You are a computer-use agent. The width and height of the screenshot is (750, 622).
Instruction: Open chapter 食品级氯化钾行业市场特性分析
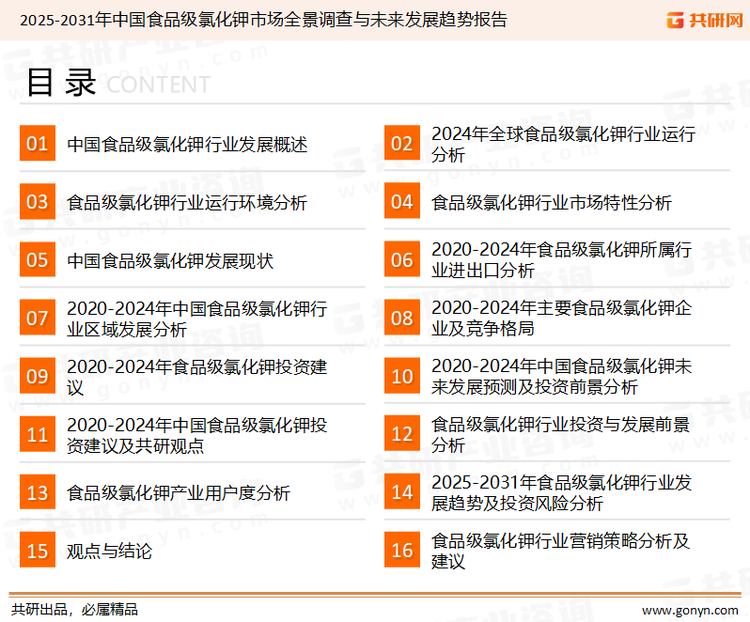click(x=551, y=202)
